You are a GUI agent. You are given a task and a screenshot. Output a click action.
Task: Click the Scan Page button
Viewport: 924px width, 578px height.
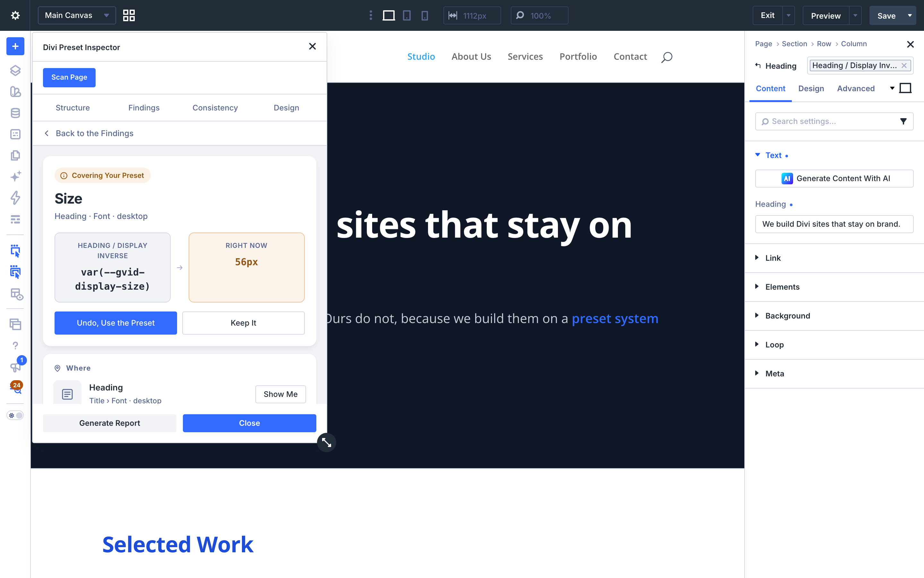(69, 77)
